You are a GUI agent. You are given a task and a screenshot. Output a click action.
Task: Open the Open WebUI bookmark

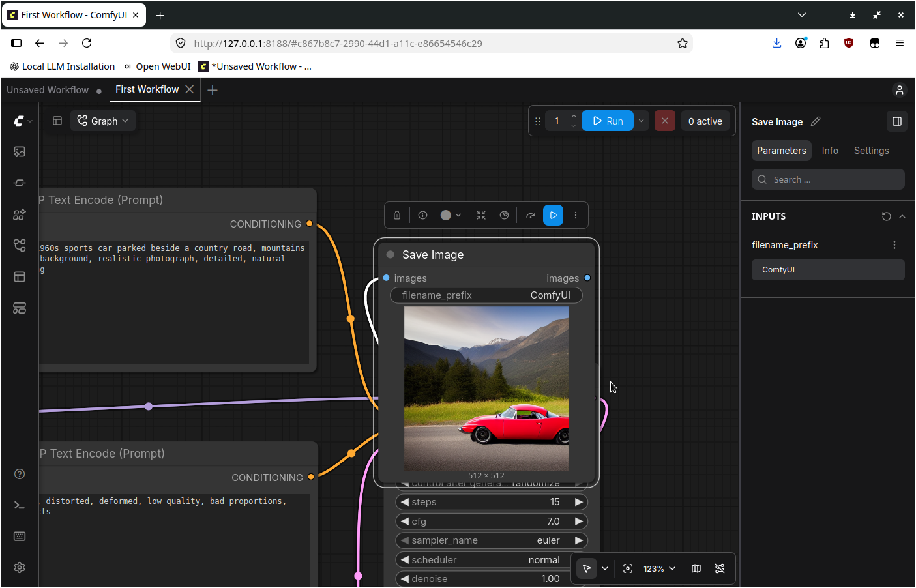pyautogui.click(x=157, y=66)
